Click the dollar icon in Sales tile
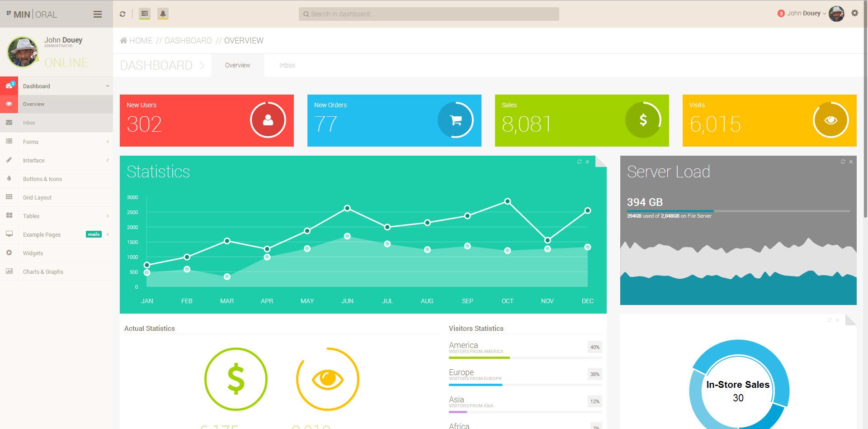Screen dimensions: 868x429 [643, 120]
